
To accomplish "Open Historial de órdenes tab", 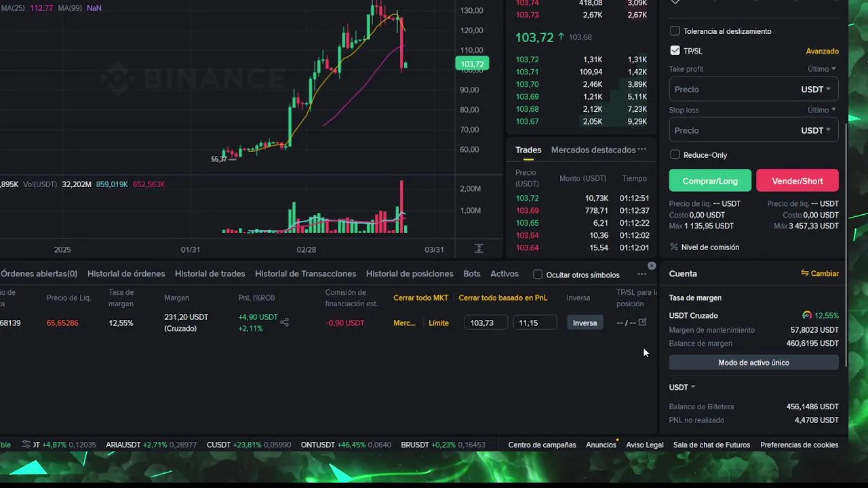I will click(126, 274).
